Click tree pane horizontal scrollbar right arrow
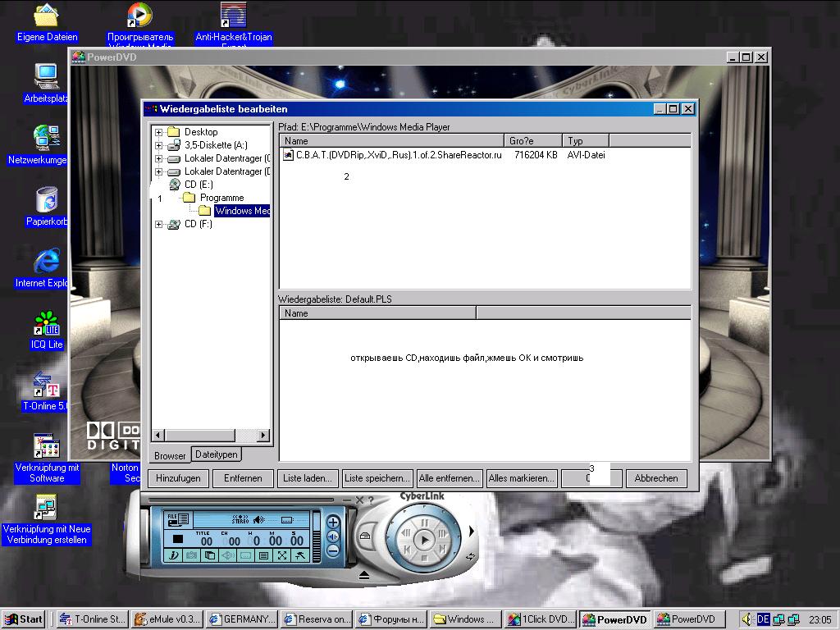840x630 pixels. [x=263, y=435]
